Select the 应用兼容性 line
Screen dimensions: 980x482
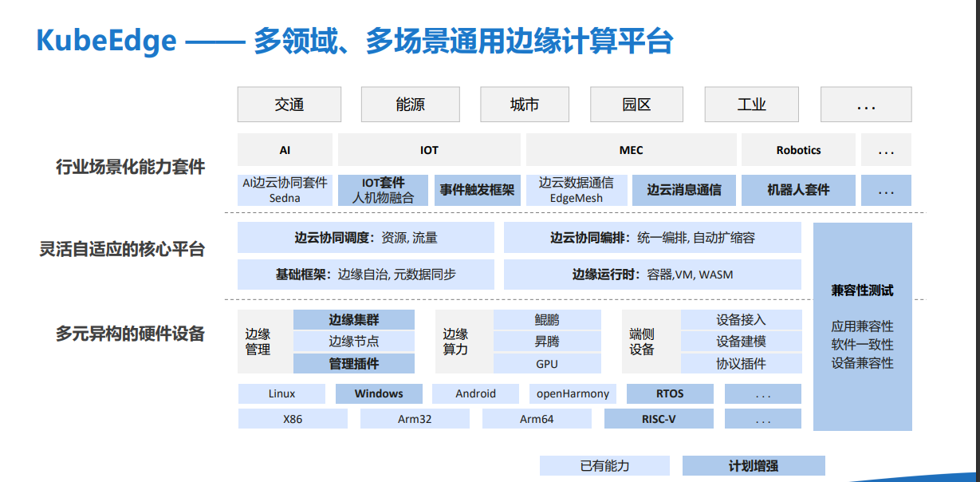tap(862, 326)
